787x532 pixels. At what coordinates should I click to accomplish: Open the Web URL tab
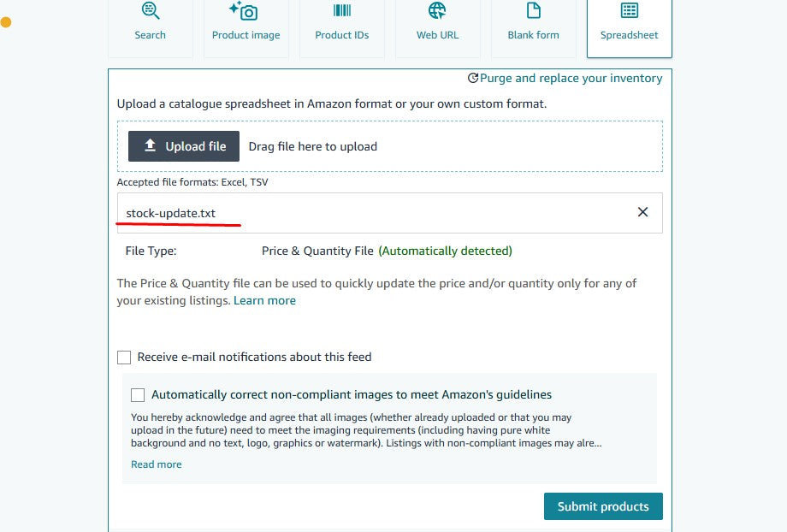coord(438,27)
